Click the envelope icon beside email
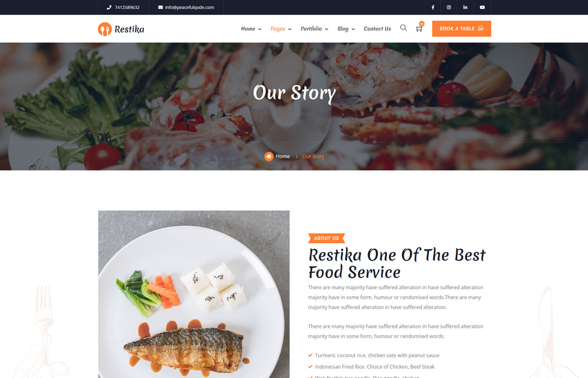This screenshot has width=588, height=378. pos(161,7)
